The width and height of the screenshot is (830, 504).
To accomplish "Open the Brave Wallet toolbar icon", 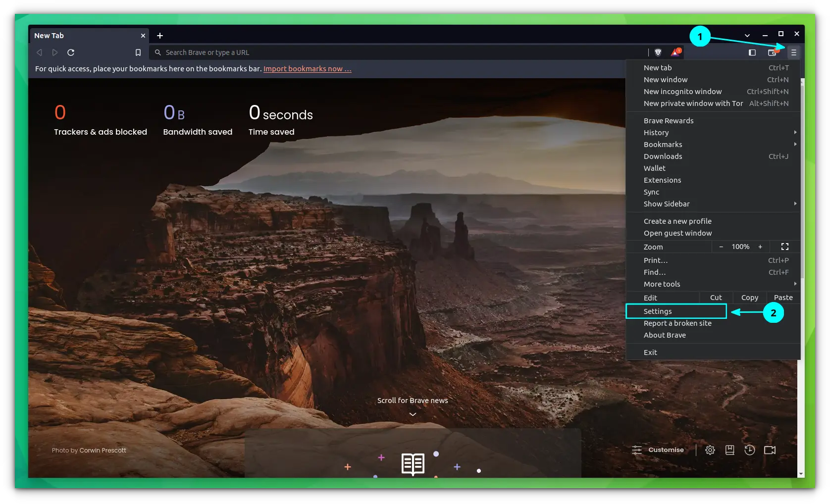I will click(772, 52).
